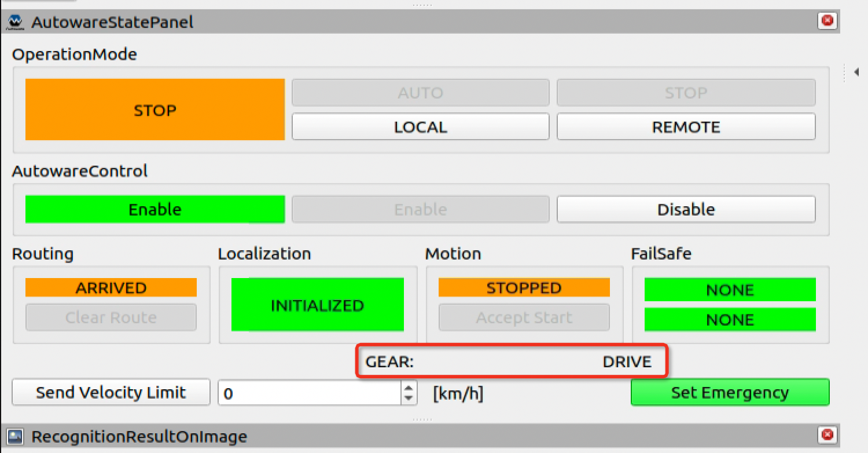Collapse the AutowareStatePanel via its title bar

tap(231, 21)
